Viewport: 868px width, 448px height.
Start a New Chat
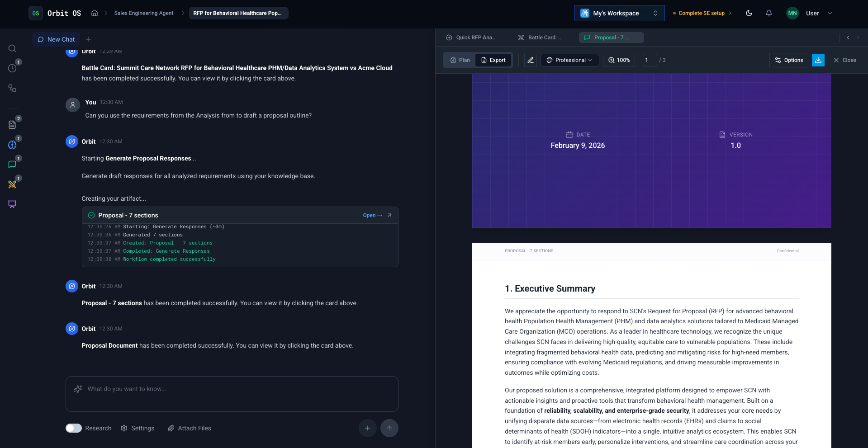click(56, 39)
